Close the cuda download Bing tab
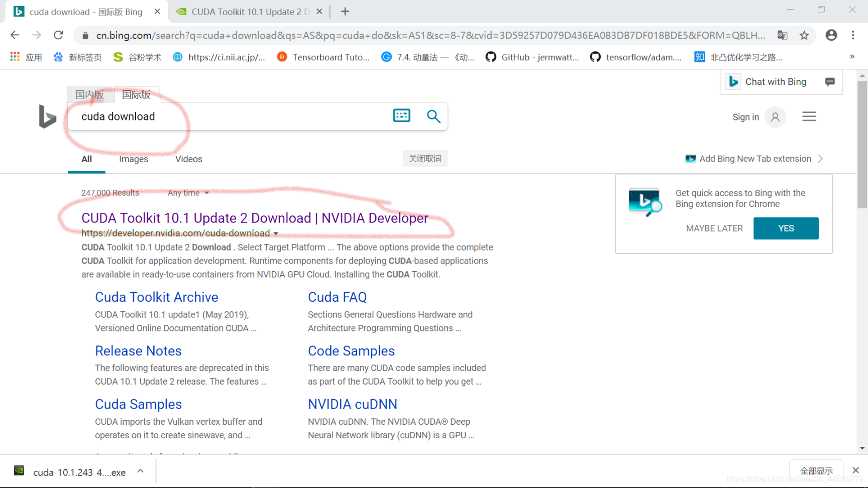 [x=157, y=12]
